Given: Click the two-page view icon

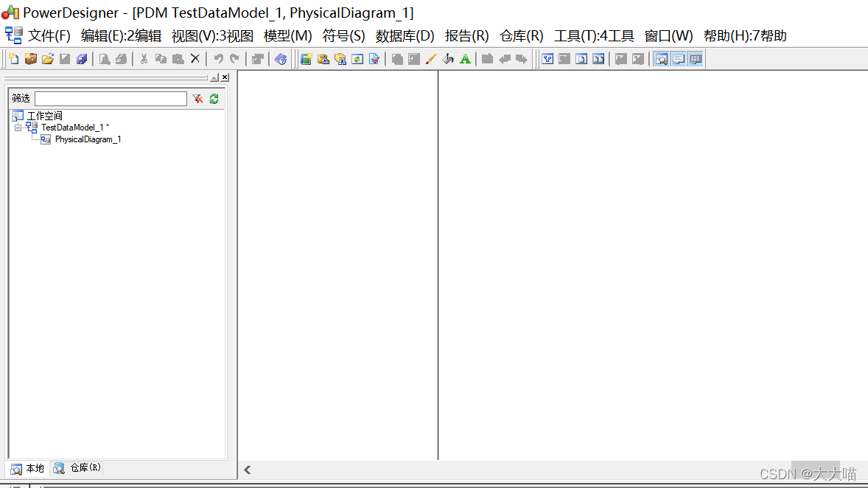Looking at the screenshot, I should (598, 59).
